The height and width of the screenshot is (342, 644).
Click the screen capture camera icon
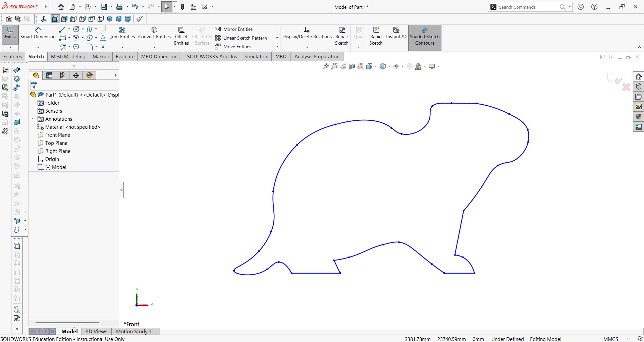(x=9, y=19)
